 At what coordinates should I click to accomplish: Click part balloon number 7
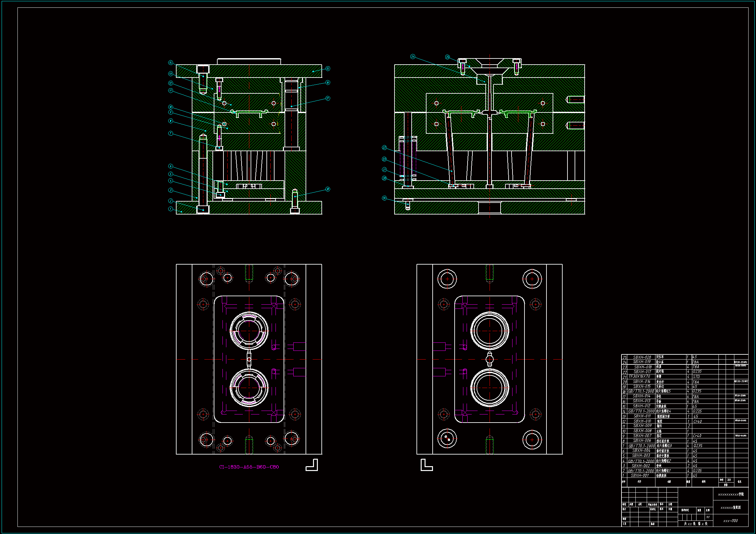[170, 133]
